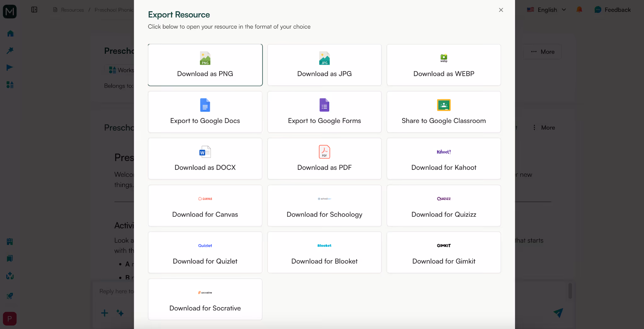Choose Share to Google Classroom label
Viewport: 644px width, 329px height.
point(444,121)
